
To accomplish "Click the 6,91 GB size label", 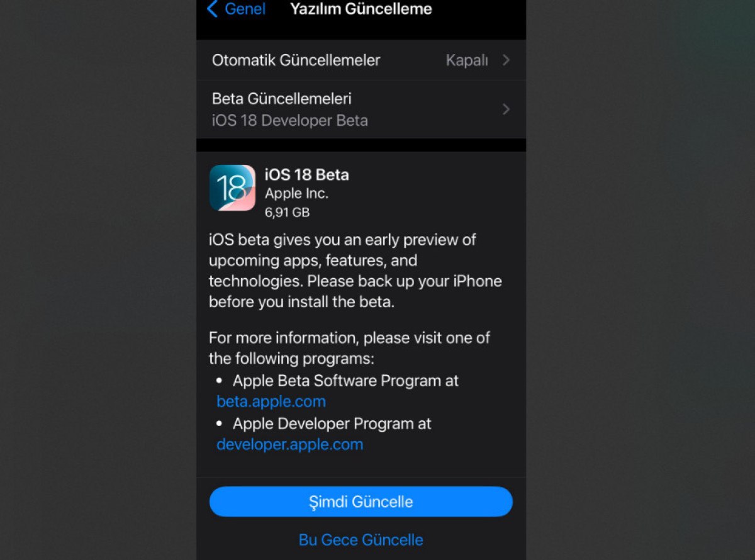I will click(x=288, y=212).
